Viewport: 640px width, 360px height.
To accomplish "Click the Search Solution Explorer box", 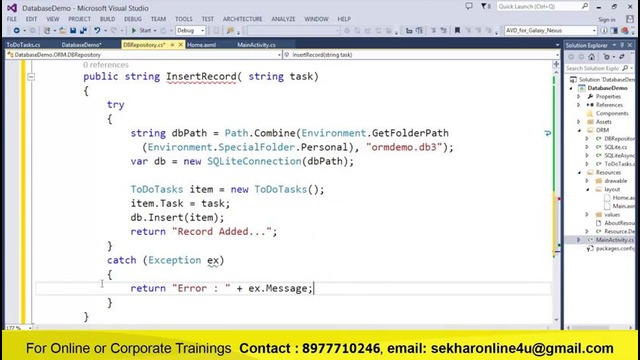I will (x=594, y=68).
